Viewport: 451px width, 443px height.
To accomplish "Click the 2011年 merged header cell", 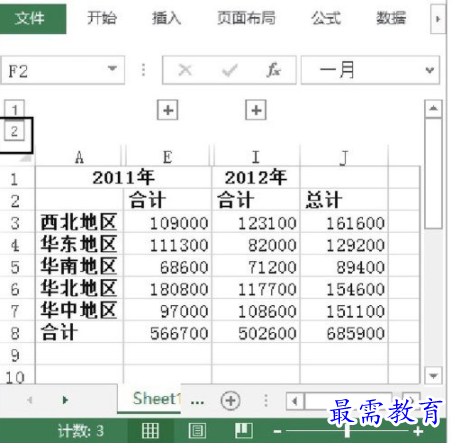I will [123, 177].
